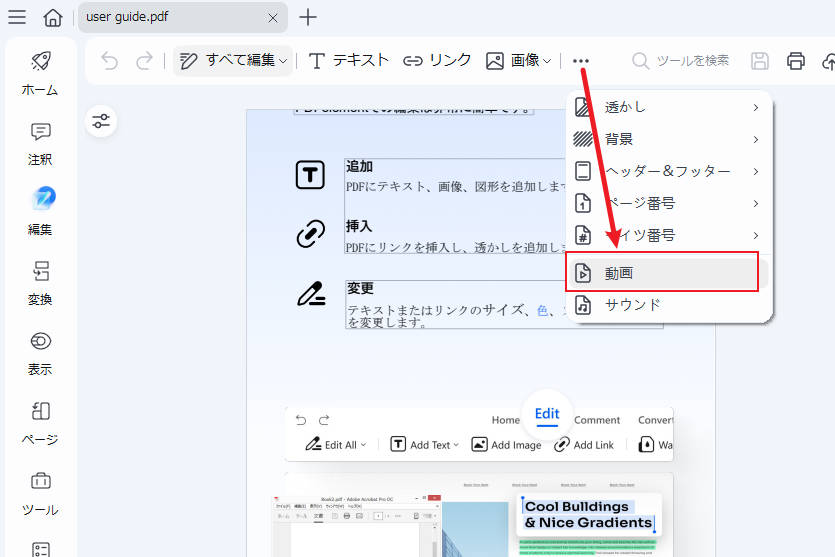This screenshot has height=557, width=835.
Task: Undo the last action
Action: pyautogui.click(x=110, y=61)
